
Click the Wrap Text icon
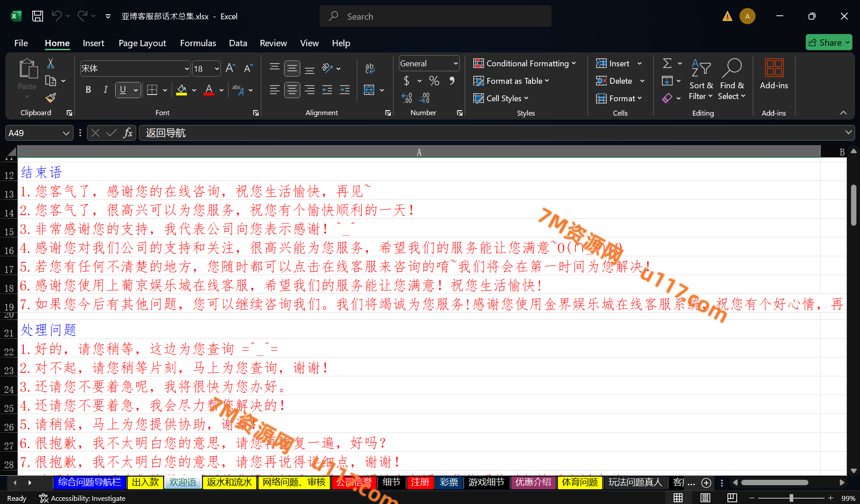click(369, 68)
